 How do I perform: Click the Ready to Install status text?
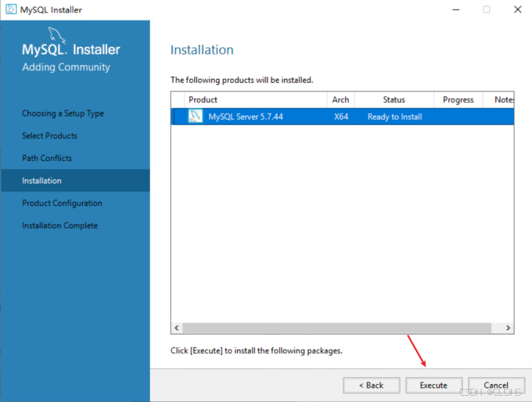coord(395,117)
